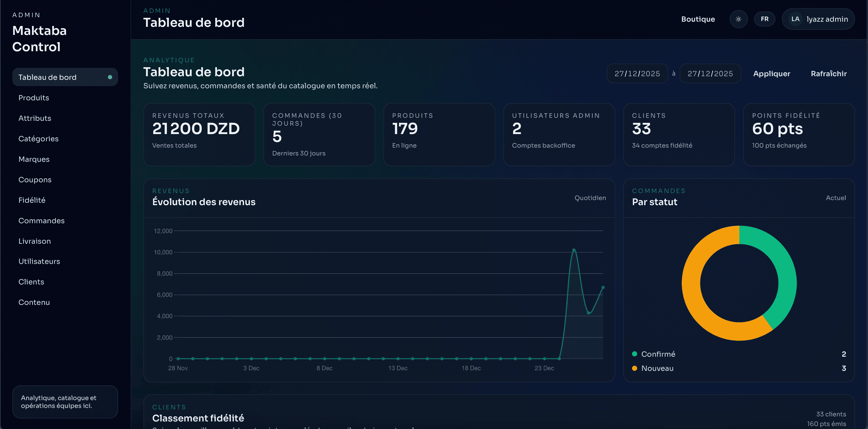Viewport: 868px width, 429px height.
Task: Toggle light theme with the sun icon
Action: pos(738,19)
